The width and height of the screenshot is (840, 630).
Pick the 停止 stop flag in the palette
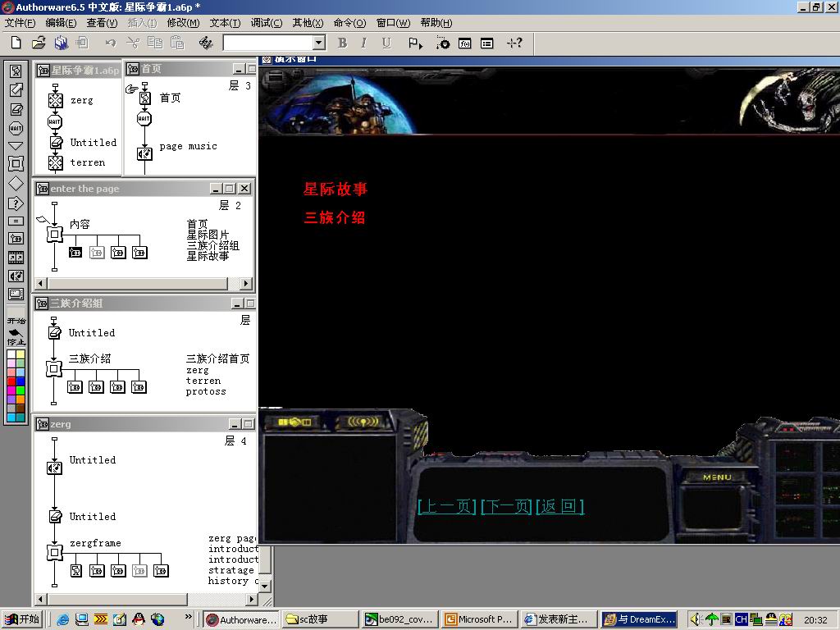point(16,339)
